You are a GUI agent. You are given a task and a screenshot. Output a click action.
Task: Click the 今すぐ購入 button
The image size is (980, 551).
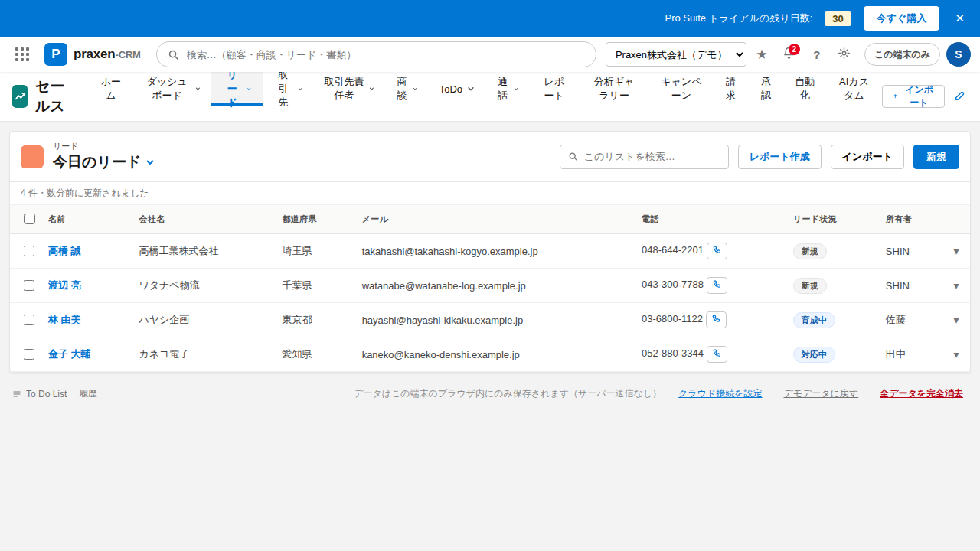point(901,18)
